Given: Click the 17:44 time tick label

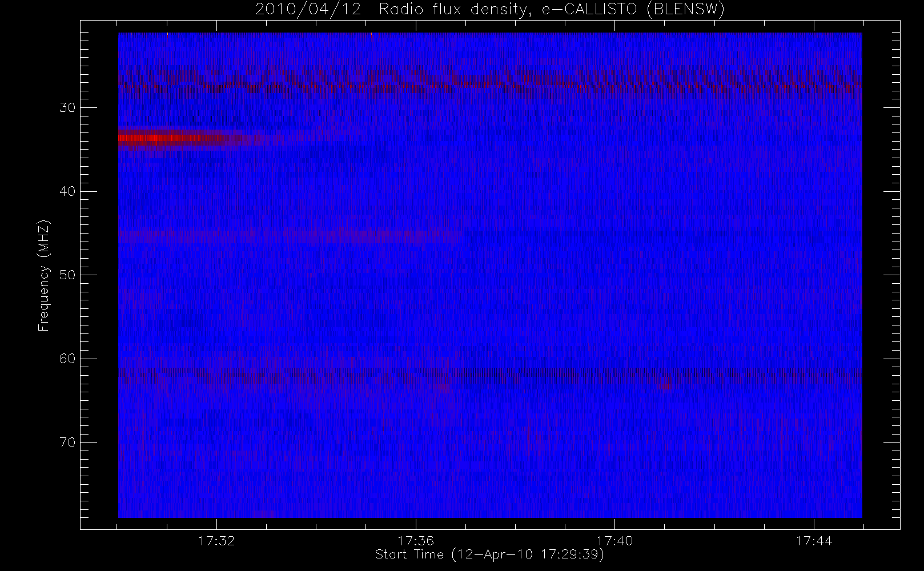Looking at the screenshot, I should (x=814, y=541).
